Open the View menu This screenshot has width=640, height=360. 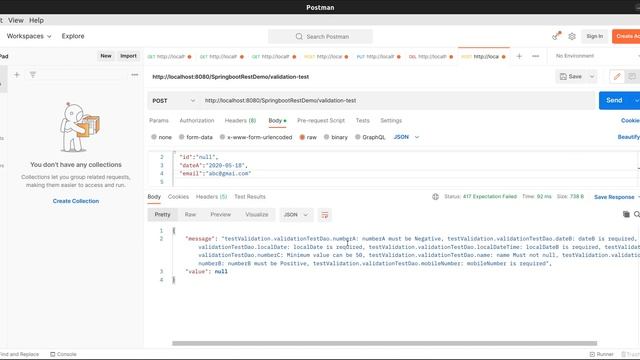point(16,20)
